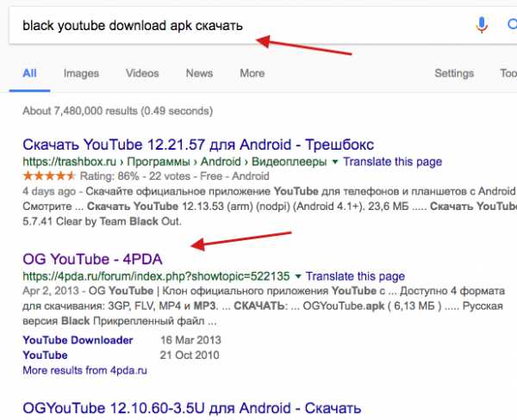
Task: Expand the 4pda.ru result dropdown arrow
Action: [298, 276]
